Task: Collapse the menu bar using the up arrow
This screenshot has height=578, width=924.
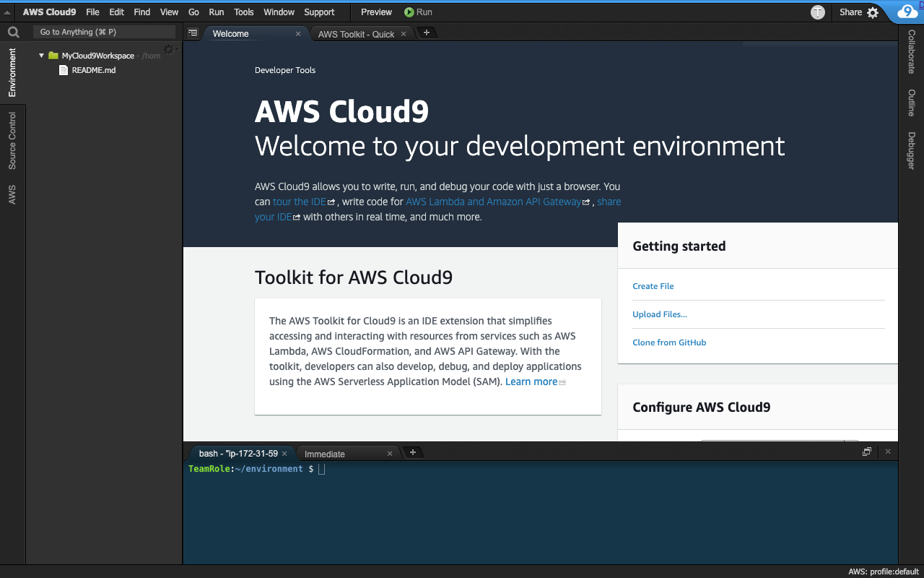Action: [x=7, y=12]
